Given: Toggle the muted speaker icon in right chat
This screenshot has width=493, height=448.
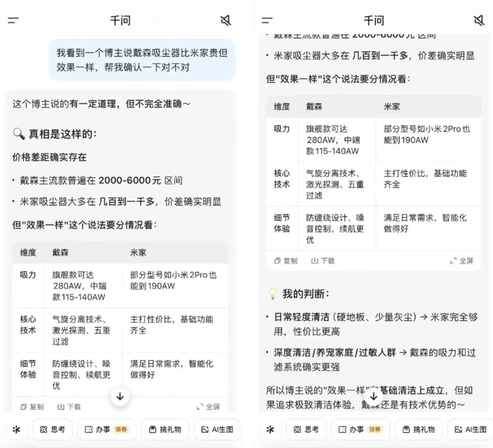Looking at the screenshot, I should point(479,21).
